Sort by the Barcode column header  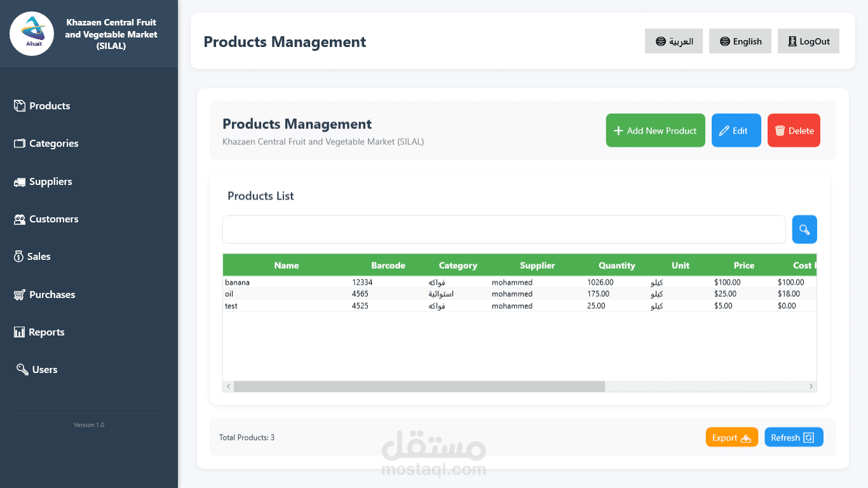point(388,266)
